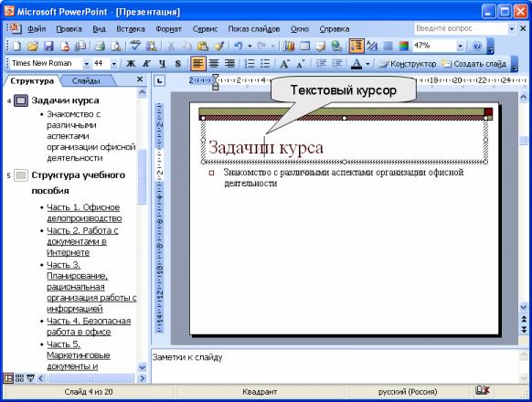Click the help question mark icon
The height and width of the screenshot is (402, 532).
click(477, 46)
